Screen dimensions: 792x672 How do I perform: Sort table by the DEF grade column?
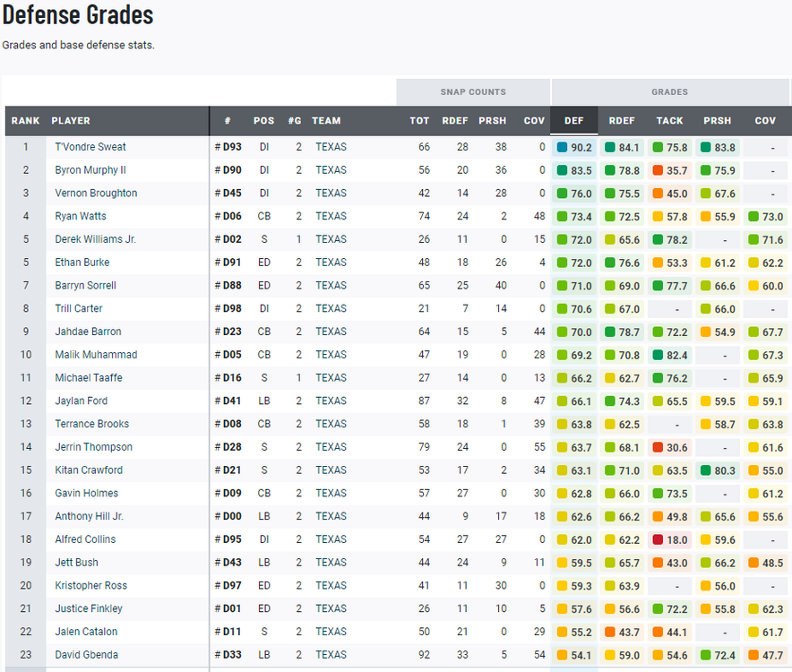[x=573, y=121]
